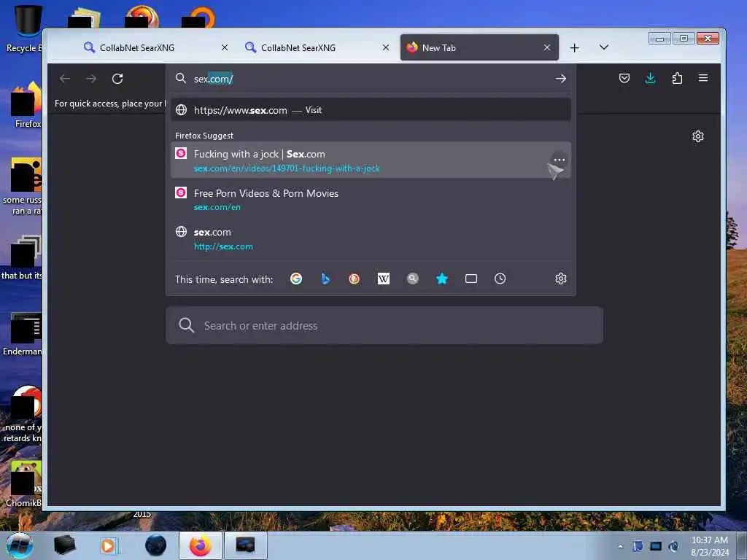Screen dimensions: 747x560
Task: Click the Firefox taskbar button
Action: tap(201, 545)
